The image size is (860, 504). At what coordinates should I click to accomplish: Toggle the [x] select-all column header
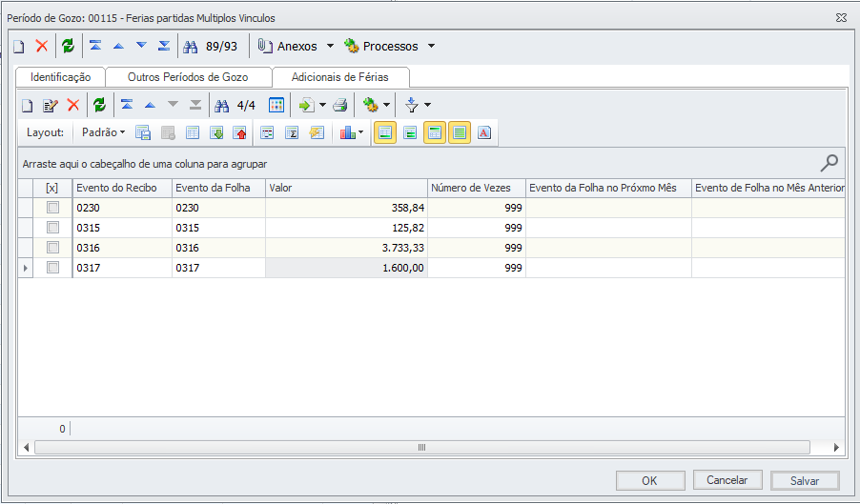pos(52,188)
